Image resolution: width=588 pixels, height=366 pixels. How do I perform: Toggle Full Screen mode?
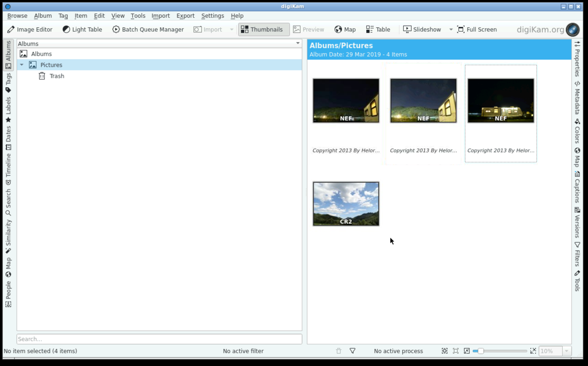point(477,29)
